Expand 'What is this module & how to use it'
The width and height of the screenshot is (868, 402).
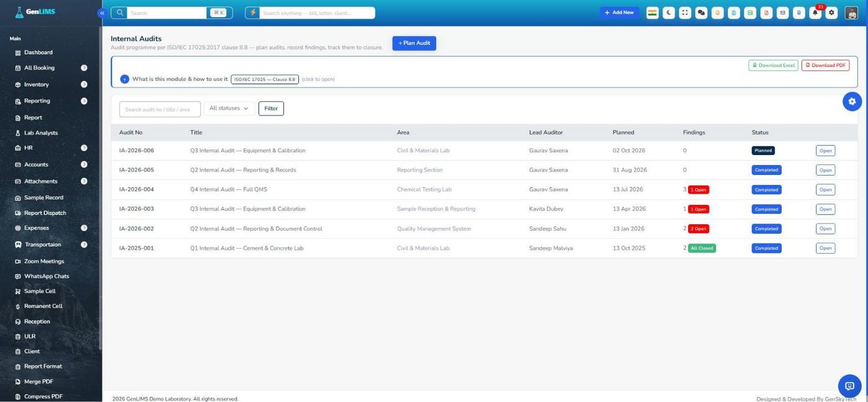click(x=180, y=79)
